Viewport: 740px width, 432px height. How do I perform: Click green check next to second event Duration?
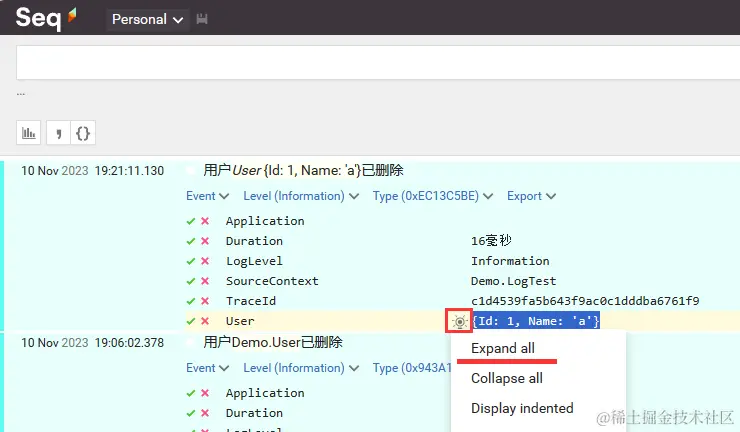(x=191, y=413)
